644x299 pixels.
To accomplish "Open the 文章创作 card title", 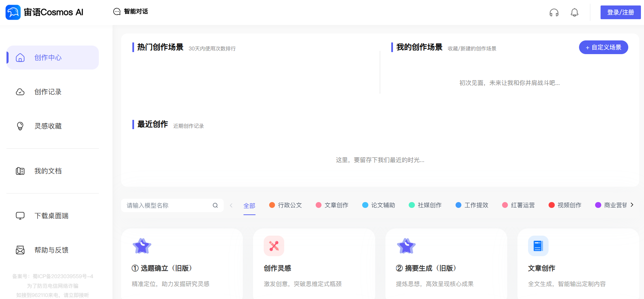I will pyautogui.click(x=542, y=268).
